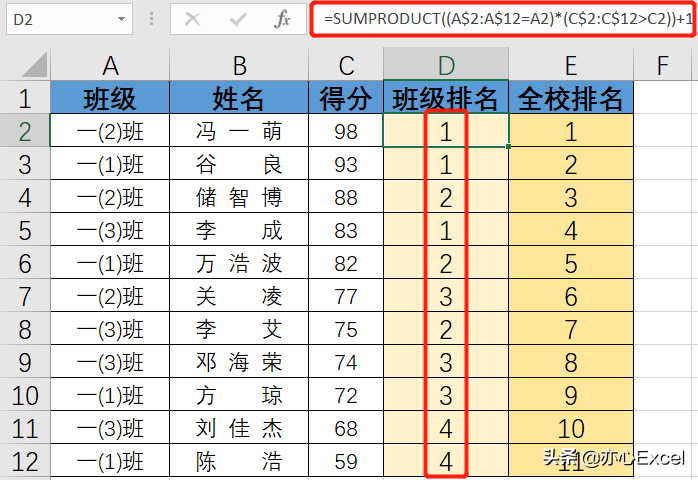Click class cell in row 3
This screenshot has width=698, height=480.
click(110, 163)
